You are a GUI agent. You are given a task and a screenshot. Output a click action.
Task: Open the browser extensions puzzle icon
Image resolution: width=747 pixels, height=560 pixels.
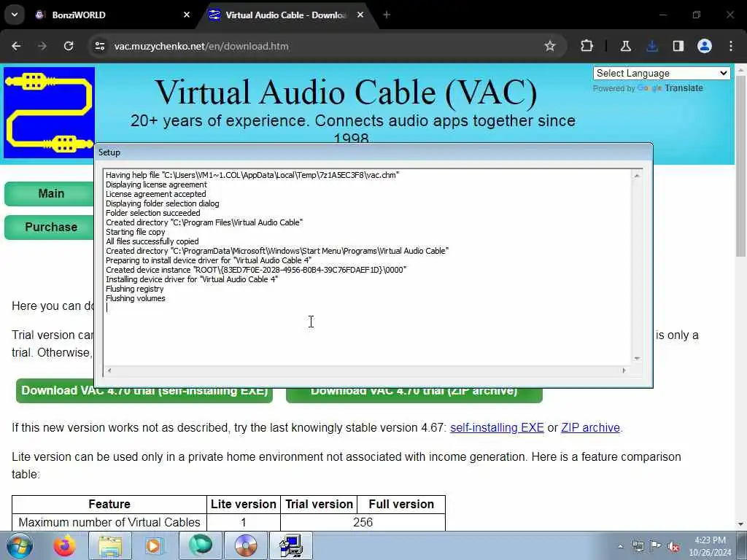[x=587, y=46]
